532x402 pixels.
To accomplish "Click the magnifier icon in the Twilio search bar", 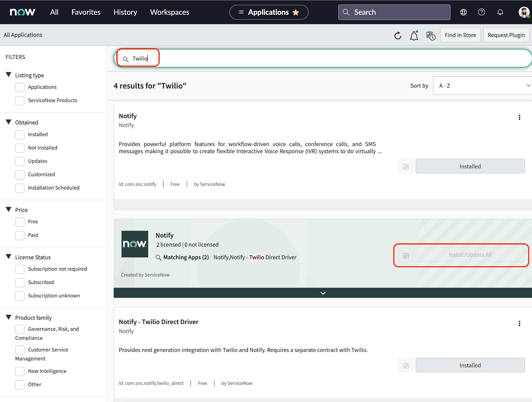I will pyautogui.click(x=126, y=59).
